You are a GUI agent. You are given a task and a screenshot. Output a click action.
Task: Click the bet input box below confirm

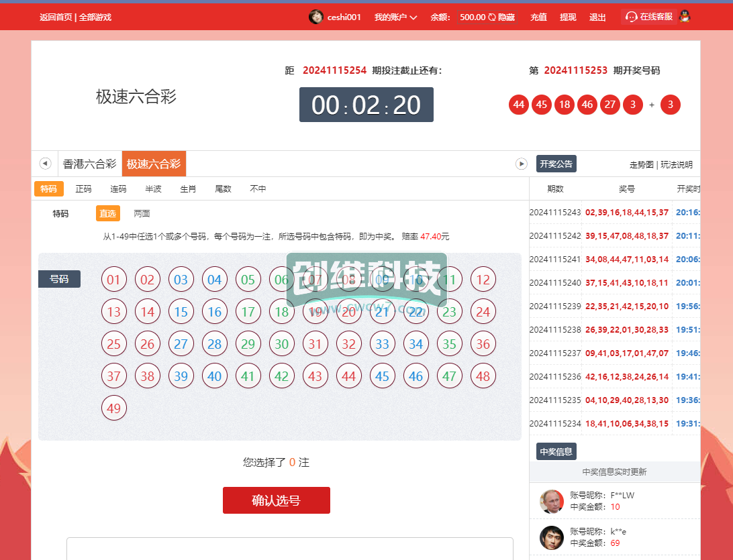coord(290,549)
